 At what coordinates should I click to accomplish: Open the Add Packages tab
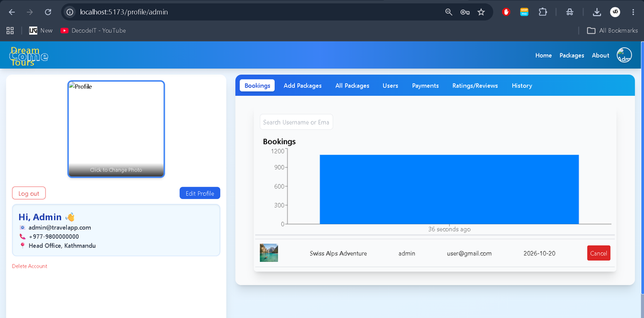(x=303, y=86)
